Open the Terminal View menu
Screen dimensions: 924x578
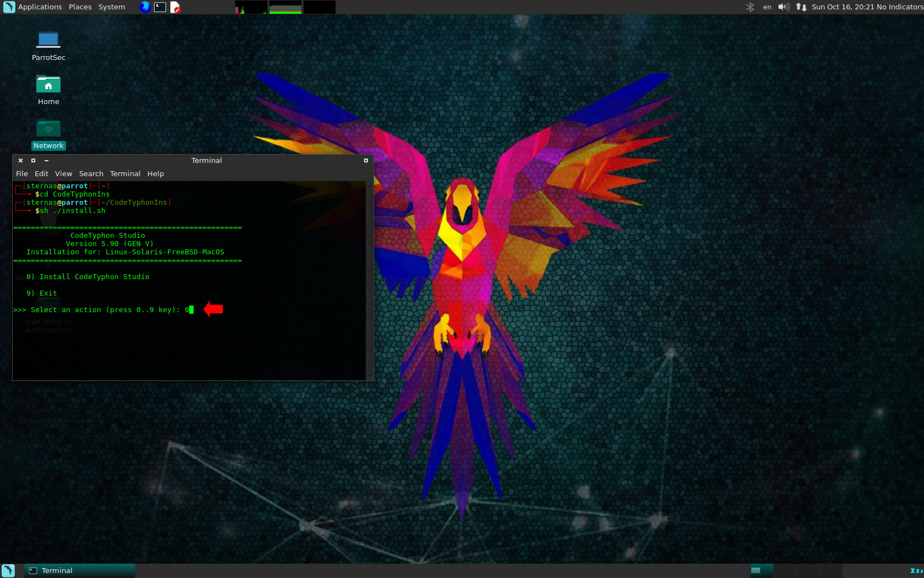(63, 173)
